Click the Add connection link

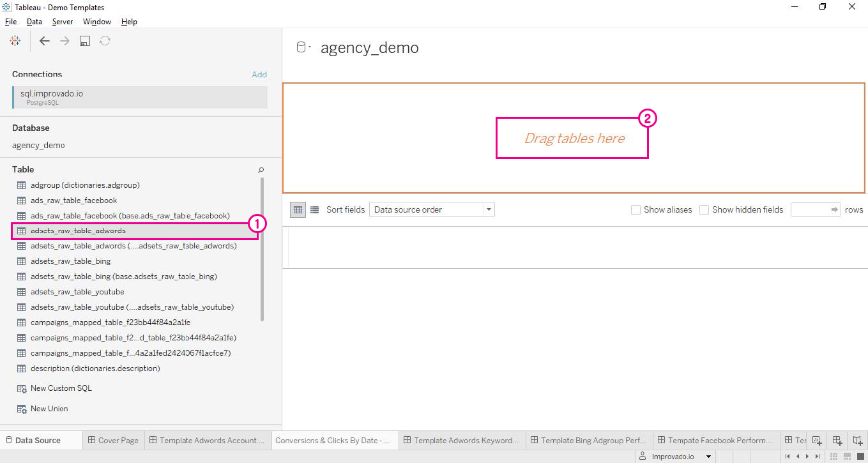pyautogui.click(x=259, y=75)
